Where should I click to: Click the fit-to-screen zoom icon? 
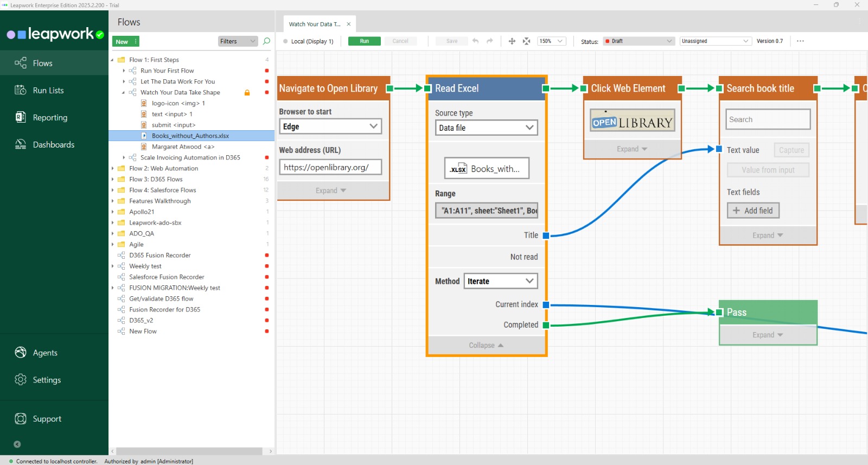coord(526,41)
